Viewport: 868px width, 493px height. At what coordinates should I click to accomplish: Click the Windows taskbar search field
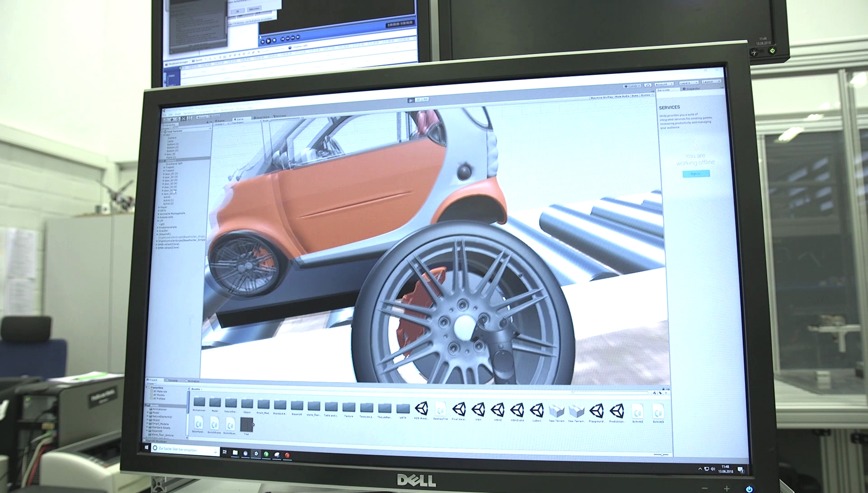185,450
